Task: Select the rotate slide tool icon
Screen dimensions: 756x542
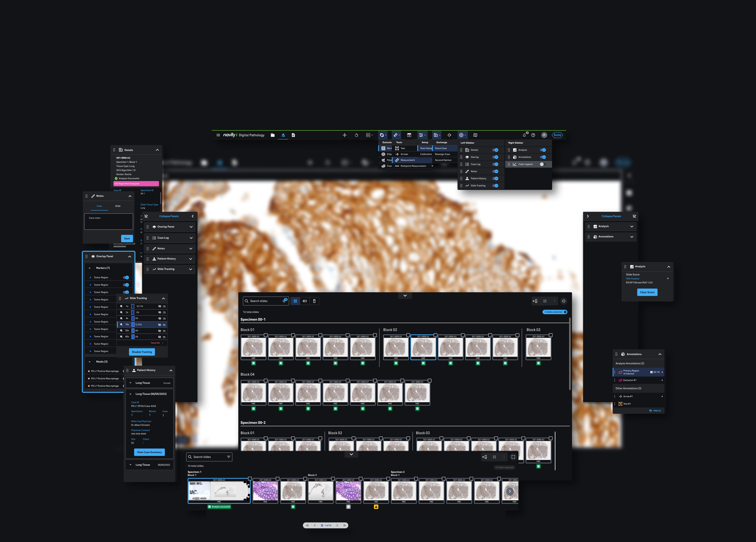Action: click(356, 135)
